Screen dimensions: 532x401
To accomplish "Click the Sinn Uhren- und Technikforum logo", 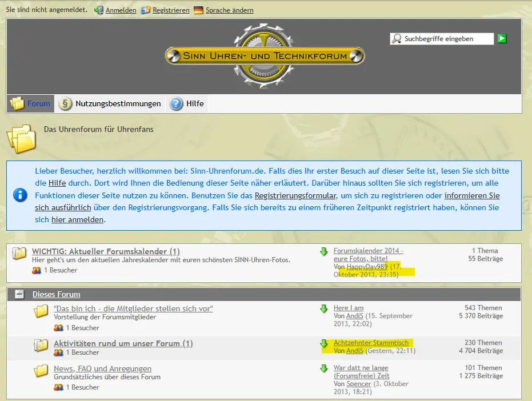I will pyautogui.click(x=265, y=55).
